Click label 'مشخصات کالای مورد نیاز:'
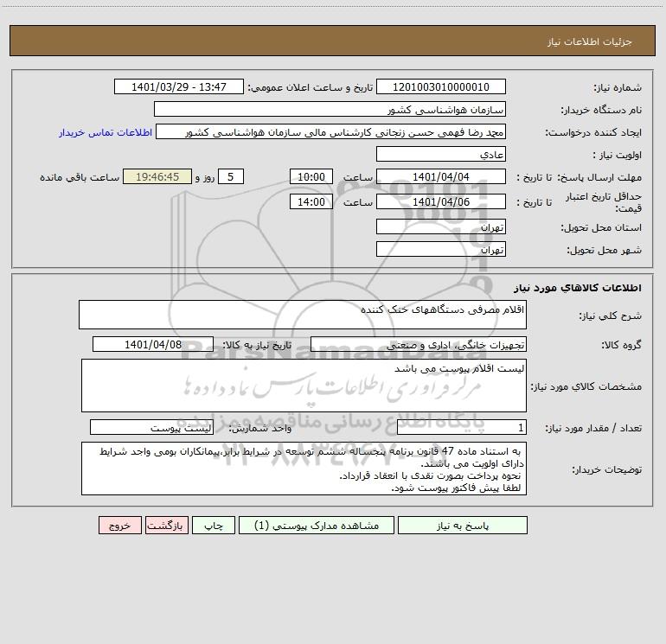The image size is (666, 644). 586,386
